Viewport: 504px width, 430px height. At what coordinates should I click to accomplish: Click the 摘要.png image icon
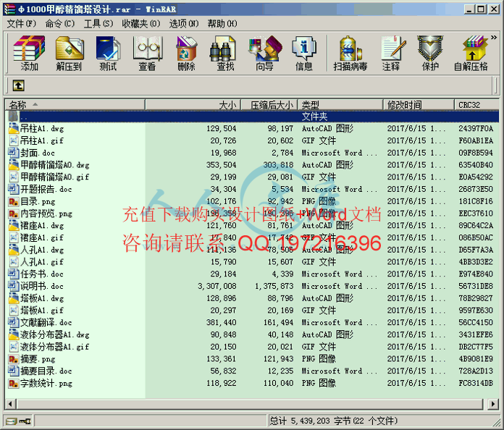pos(13,359)
